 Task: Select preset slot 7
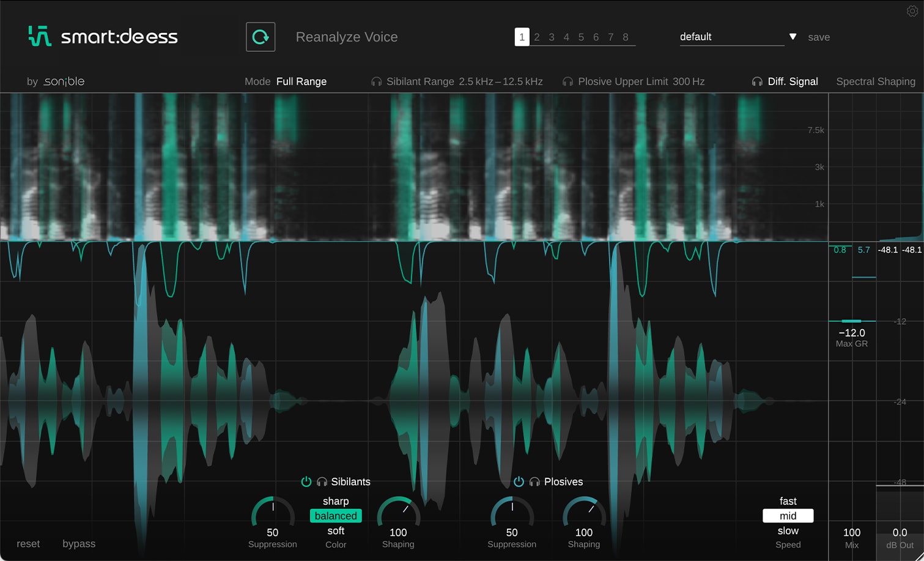(610, 37)
